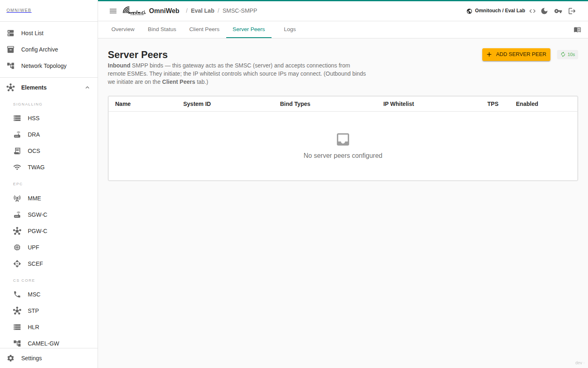Click the UPF chip icon
Image resolution: width=588 pixels, height=368 pixels.
click(17, 247)
